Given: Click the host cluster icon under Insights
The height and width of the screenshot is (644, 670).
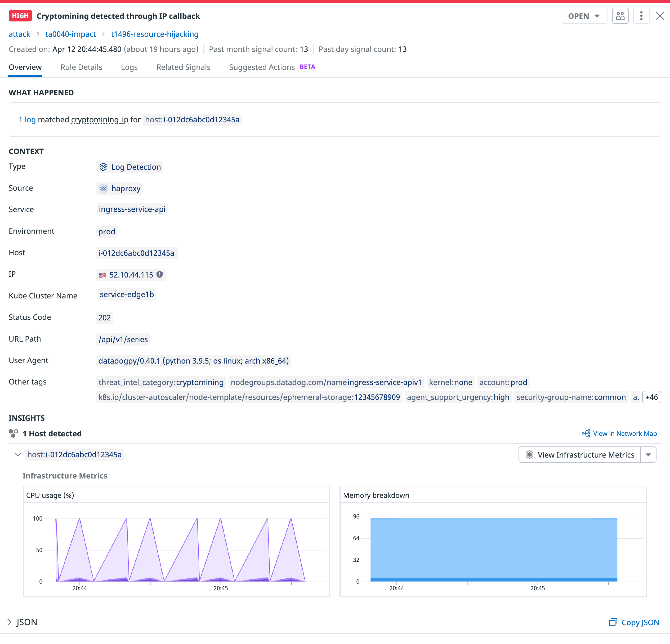Looking at the screenshot, I should pos(13,433).
